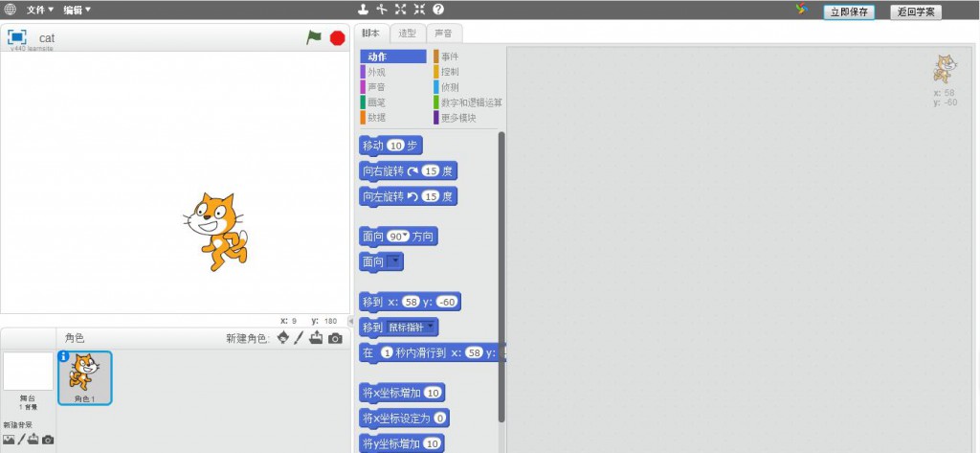Click the 向右旋转 15 度 block
980x453 pixels.
tap(409, 170)
